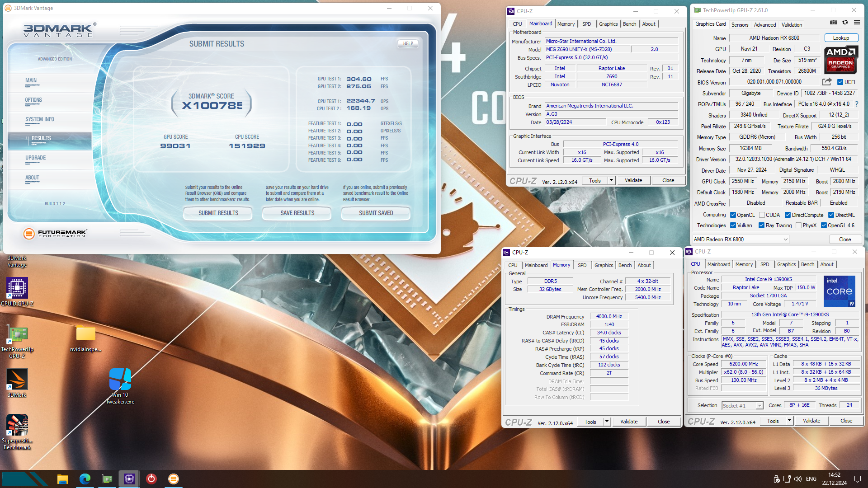Open the network icon in system tray
The width and height of the screenshot is (868, 488).
787,479
